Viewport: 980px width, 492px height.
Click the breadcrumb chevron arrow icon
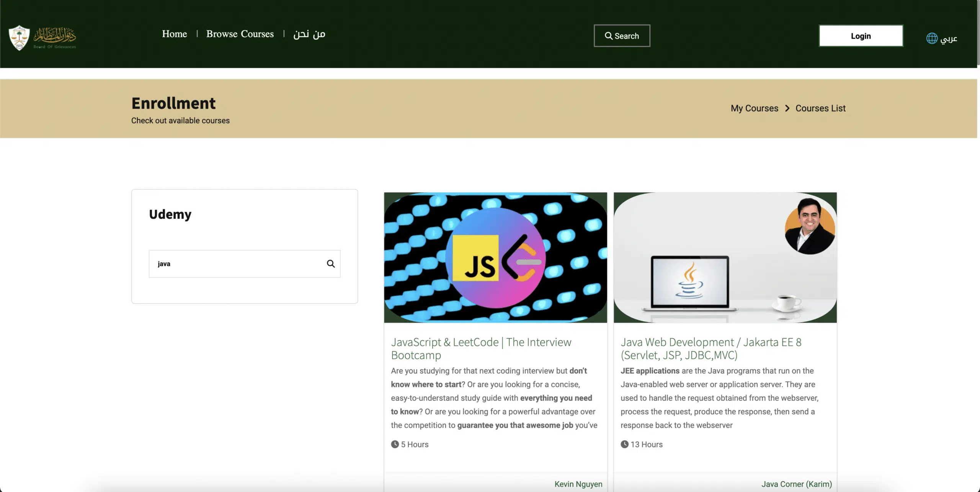click(x=787, y=108)
